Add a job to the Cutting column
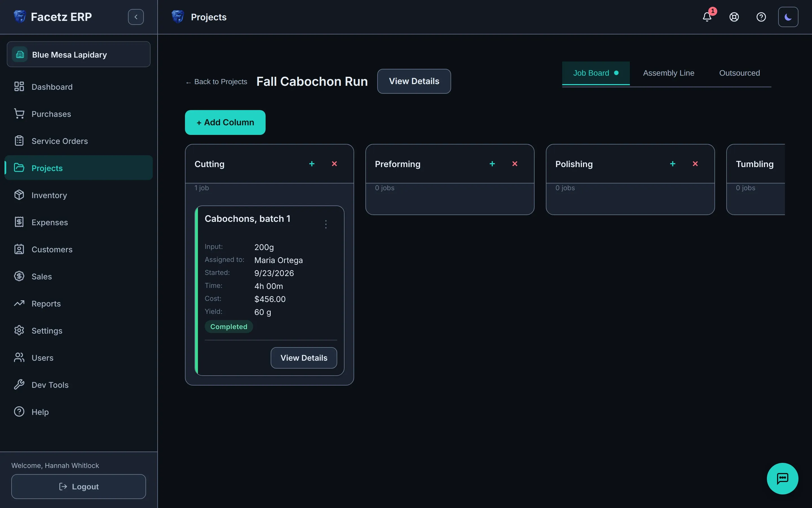 pyautogui.click(x=312, y=164)
